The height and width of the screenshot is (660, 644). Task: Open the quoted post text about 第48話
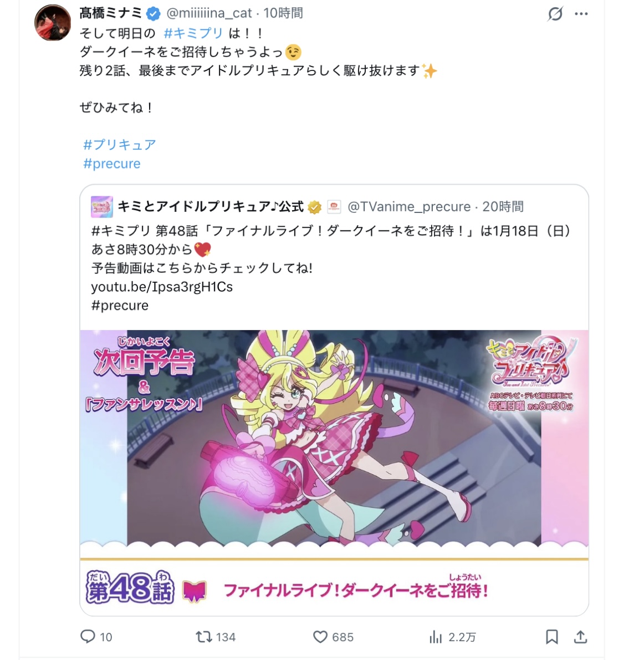click(x=331, y=268)
